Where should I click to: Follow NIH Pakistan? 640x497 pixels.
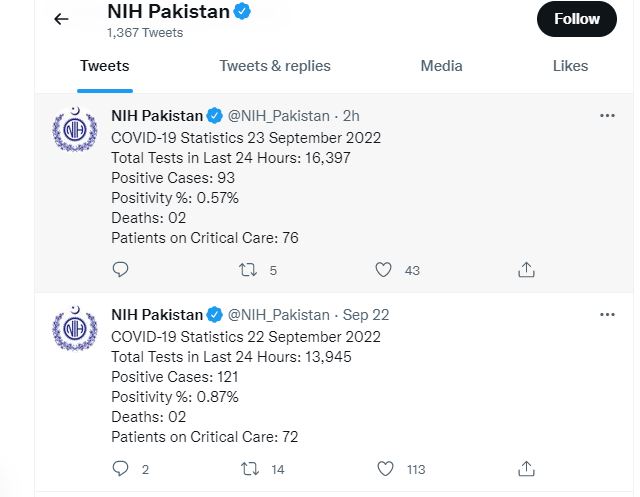[x=577, y=19]
